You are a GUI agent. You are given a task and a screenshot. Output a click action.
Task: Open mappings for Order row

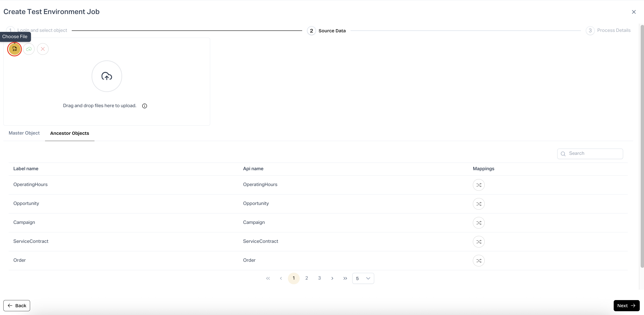(x=478, y=261)
